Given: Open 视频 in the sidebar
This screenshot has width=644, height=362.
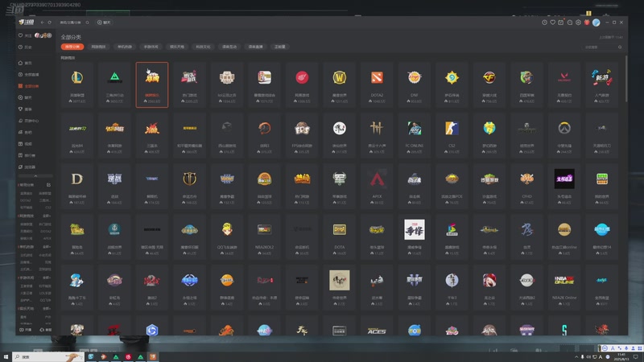Looking at the screenshot, I should (x=26, y=144).
